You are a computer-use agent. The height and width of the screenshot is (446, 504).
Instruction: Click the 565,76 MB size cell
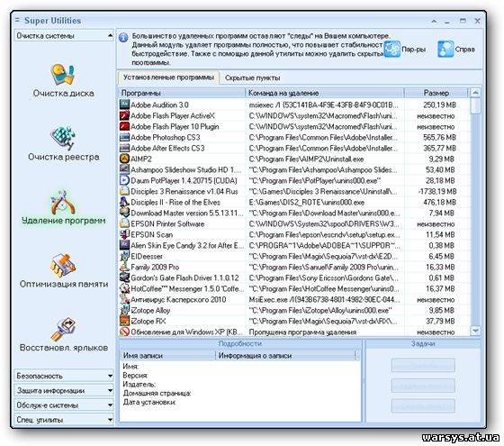pos(436,137)
